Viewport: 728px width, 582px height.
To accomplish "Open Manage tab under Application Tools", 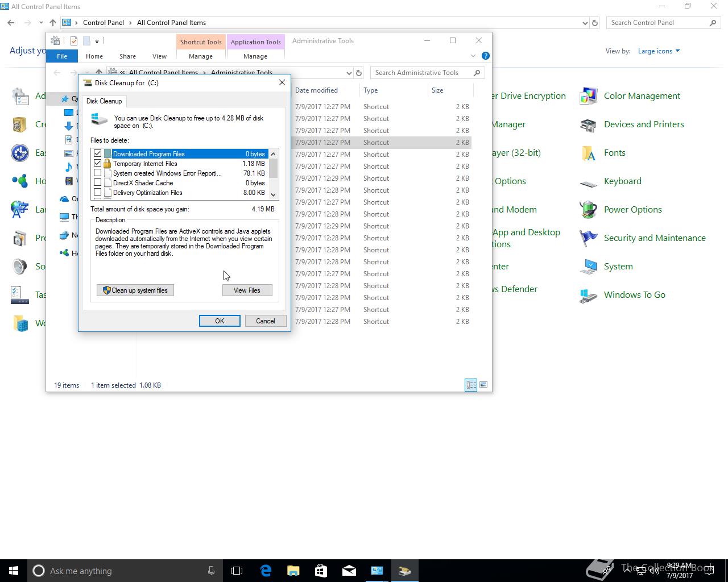I will [255, 56].
